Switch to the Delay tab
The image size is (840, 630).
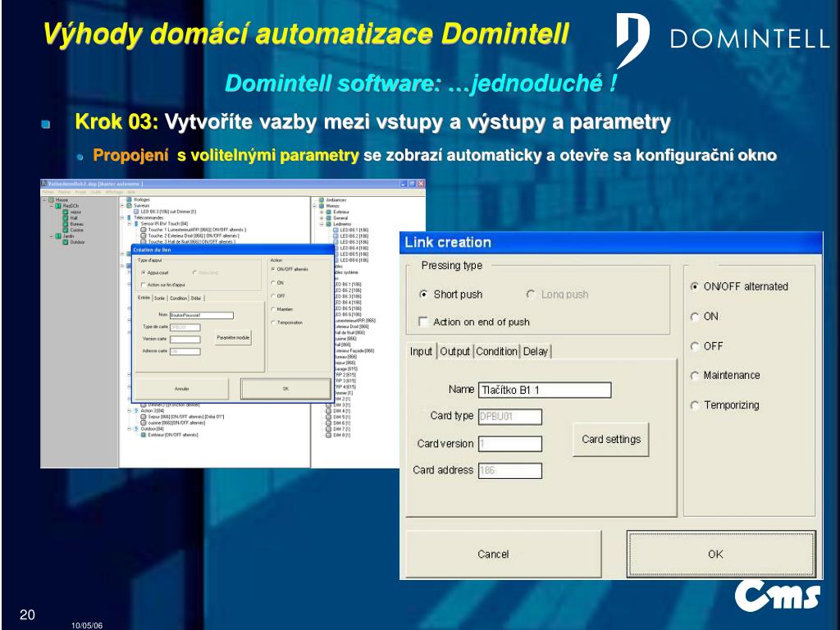pos(535,351)
